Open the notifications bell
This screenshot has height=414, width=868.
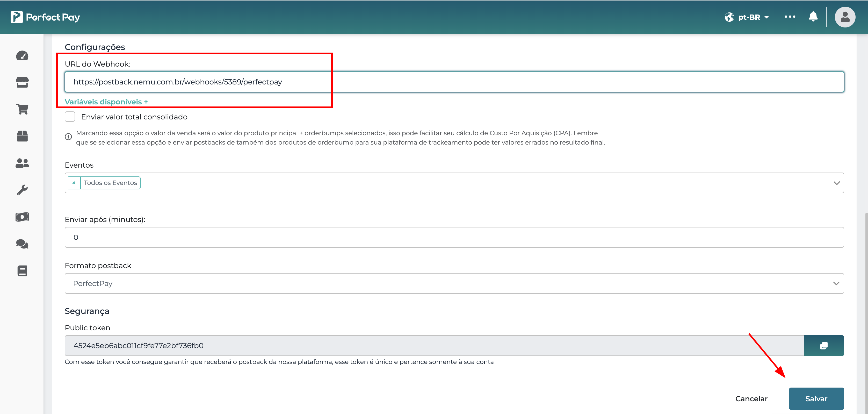coord(813,17)
